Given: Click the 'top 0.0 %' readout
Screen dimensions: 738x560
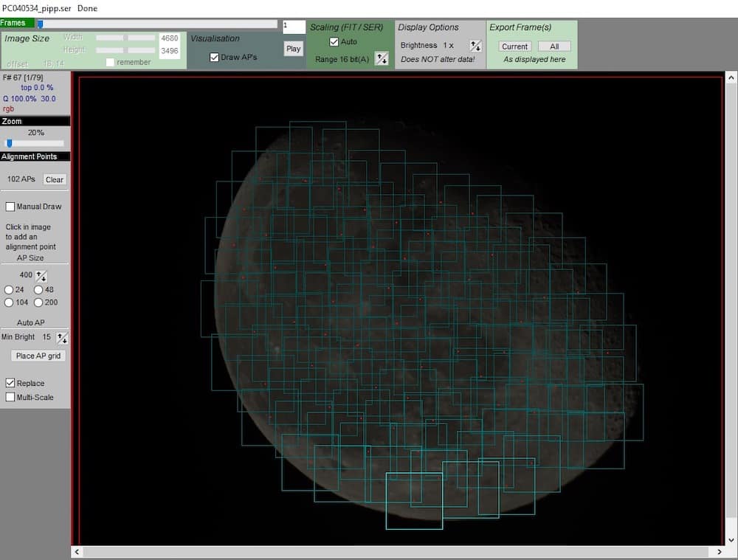Looking at the screenshot, I should [x=37, y=88].
